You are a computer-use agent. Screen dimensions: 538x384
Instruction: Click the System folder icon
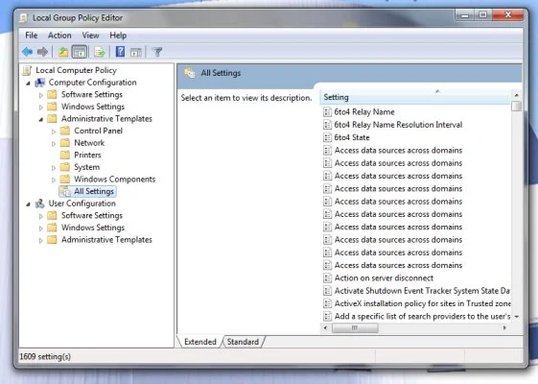tap(65, 167)
